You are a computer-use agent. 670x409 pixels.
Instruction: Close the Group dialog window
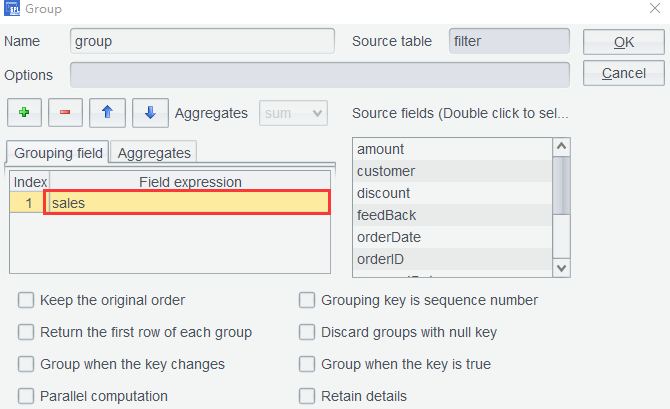654,9
